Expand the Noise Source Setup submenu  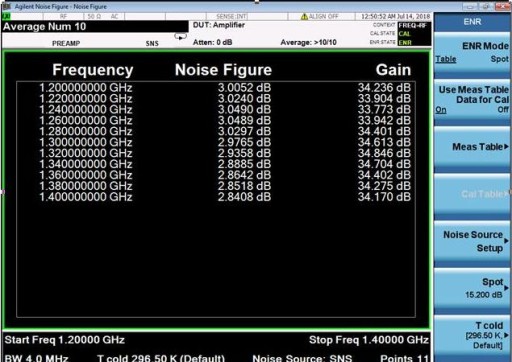pyautogui.click(x=472, y=241)
